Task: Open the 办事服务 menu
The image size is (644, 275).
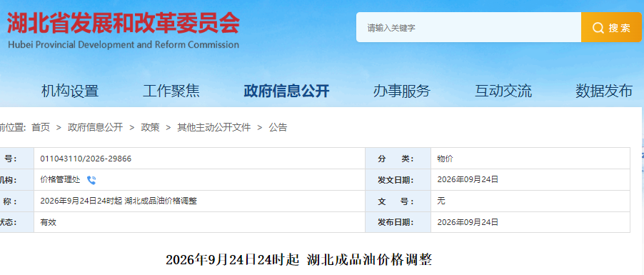Action: click(x=402, y=91)
